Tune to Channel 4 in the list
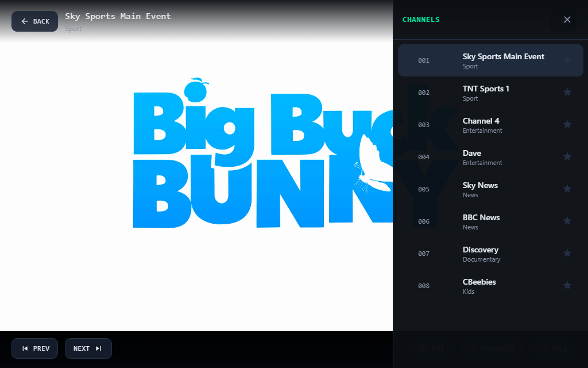 coord(490,125)
